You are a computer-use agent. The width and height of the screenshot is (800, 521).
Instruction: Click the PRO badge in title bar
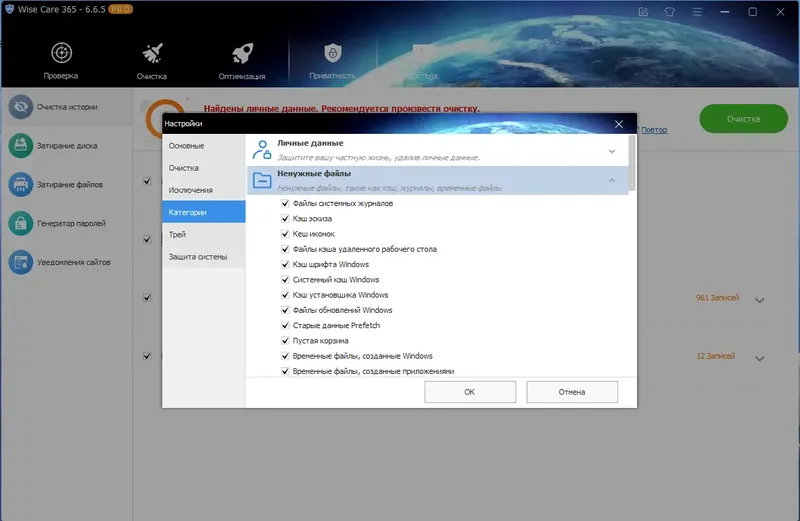point(120,9)
